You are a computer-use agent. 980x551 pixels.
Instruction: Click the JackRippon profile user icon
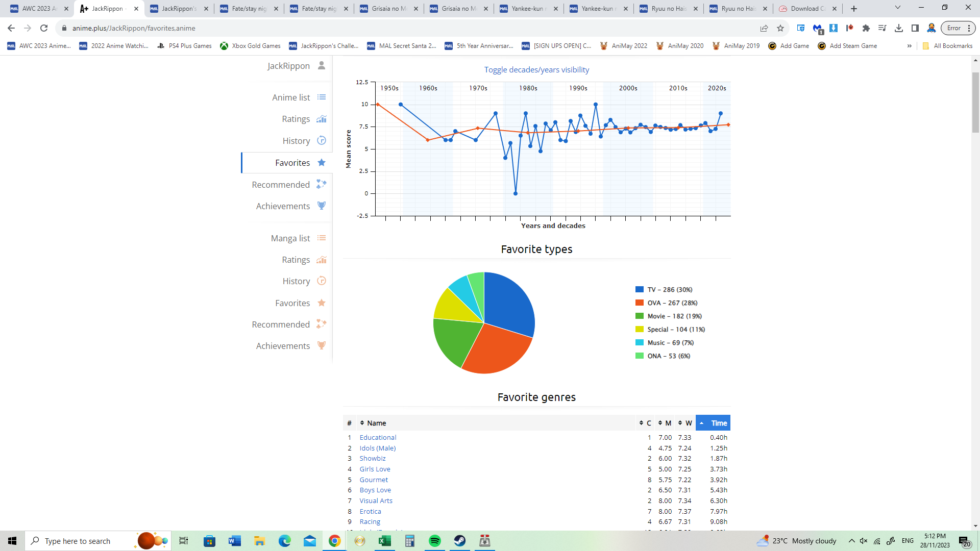coord(322,65)
